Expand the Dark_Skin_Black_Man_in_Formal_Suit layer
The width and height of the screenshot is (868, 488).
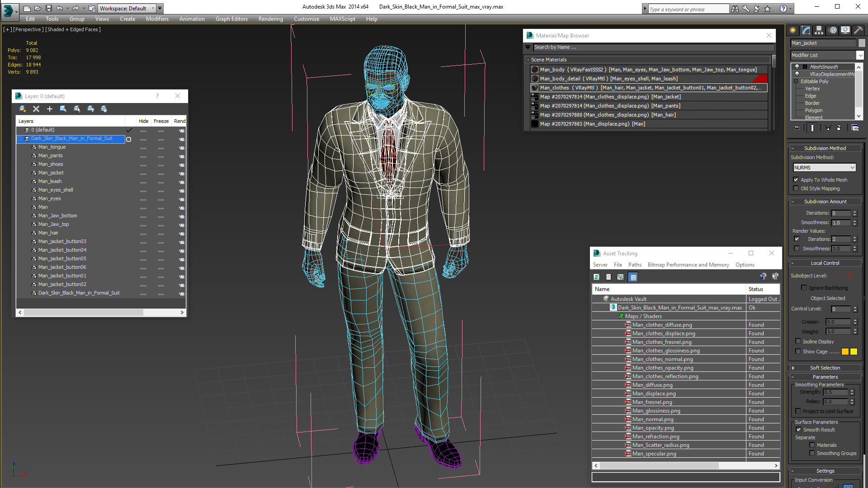pyautogui.click(x=20, y=138)
